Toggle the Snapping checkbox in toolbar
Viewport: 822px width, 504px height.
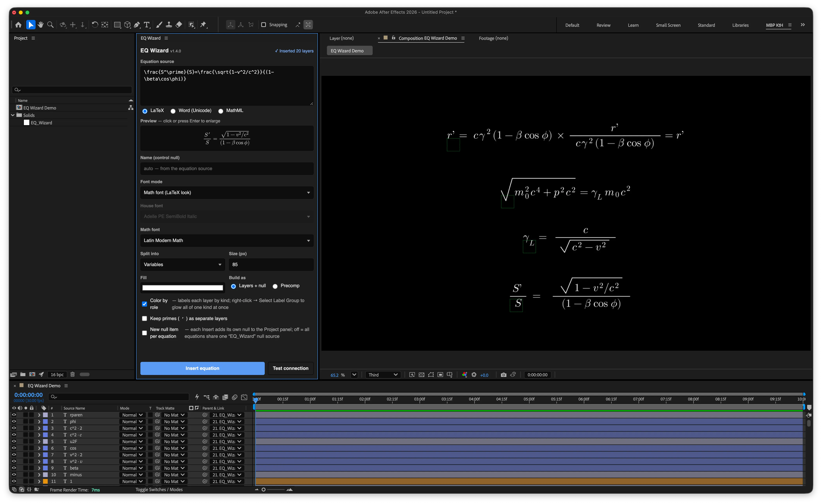pyautogui.click(x=264, y=25)
